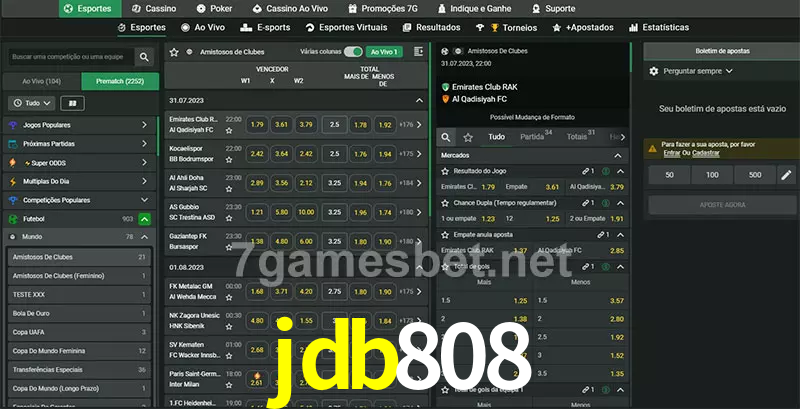Click the search magnifier in competition search box
This screenshot has width=800, height=409.
pyautogui.click(x=145, y=58)
